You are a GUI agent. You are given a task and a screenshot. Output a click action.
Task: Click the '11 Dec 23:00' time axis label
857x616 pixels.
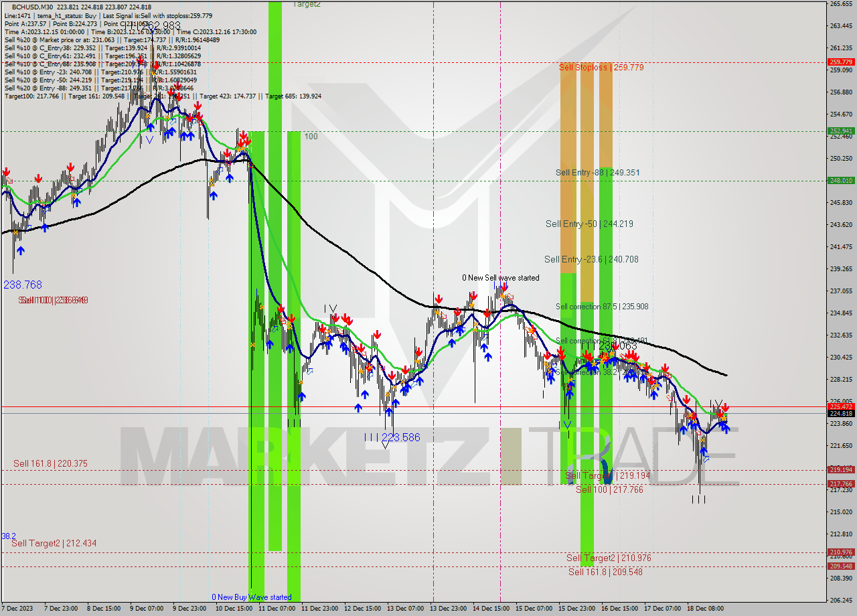[319, 609]
